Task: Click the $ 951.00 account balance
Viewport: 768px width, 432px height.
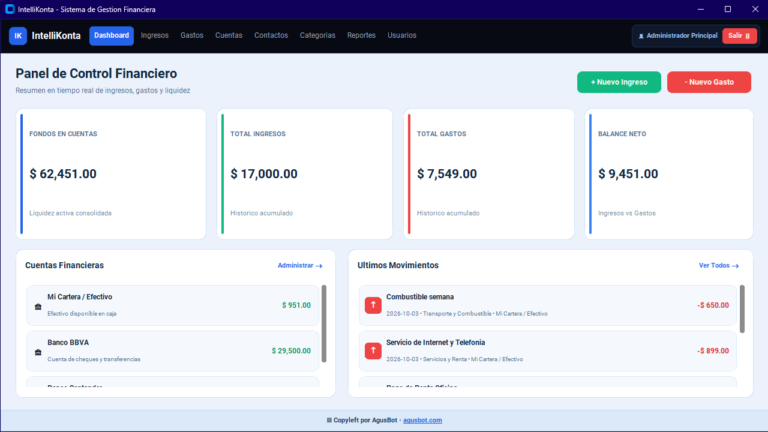Action: [x=296, y=305]
